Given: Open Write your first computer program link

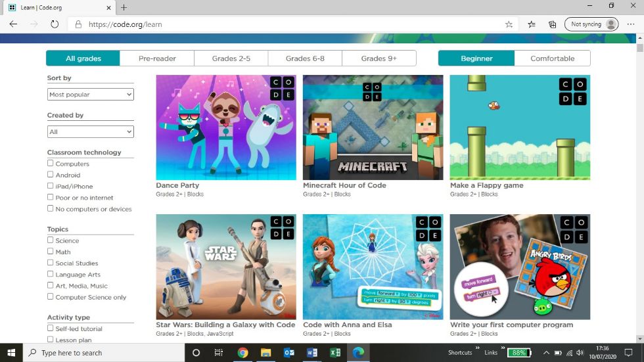Looking at the screenshot, I should 511,325.
